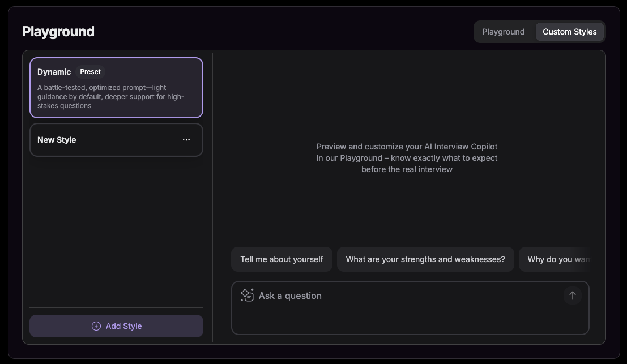Click the "Dynamic" style title
The height and width of the screenshot is (364, 627).
(54, 72)
